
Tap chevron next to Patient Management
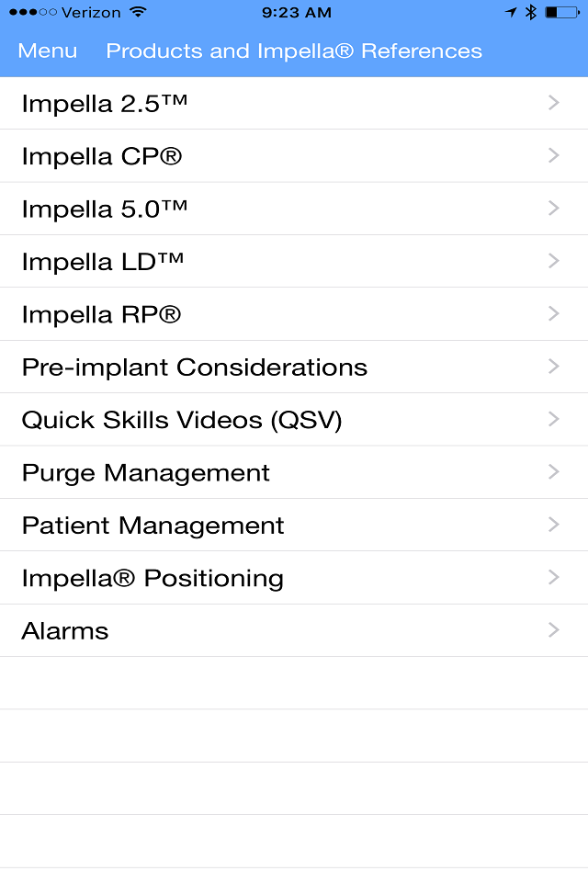pos(554,525)
